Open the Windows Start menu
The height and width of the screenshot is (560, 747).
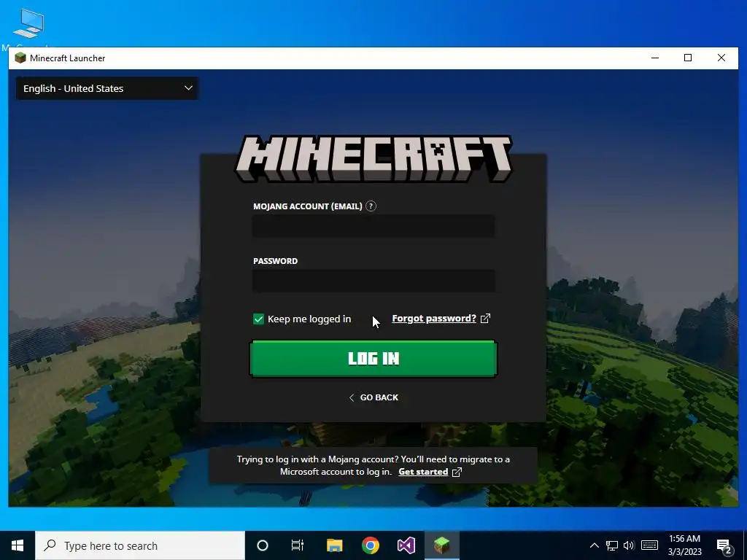point(18,545)
